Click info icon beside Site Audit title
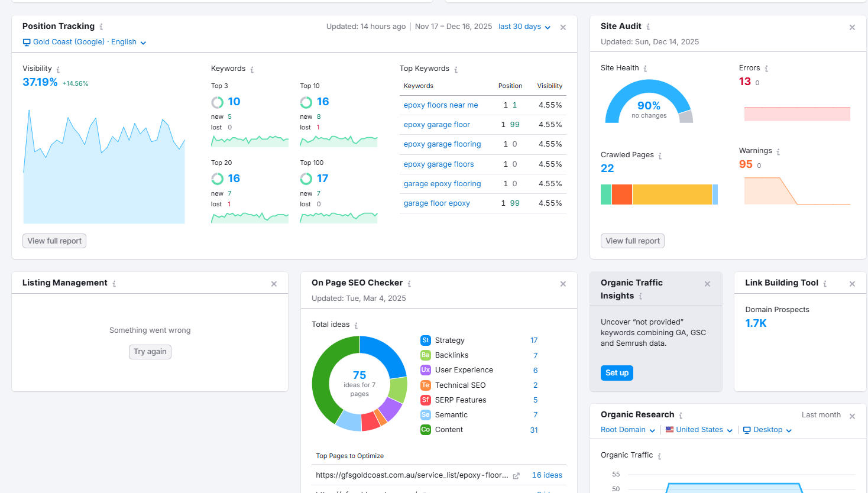868x493 pixels. pyautogui.click(x=648, y=27)
